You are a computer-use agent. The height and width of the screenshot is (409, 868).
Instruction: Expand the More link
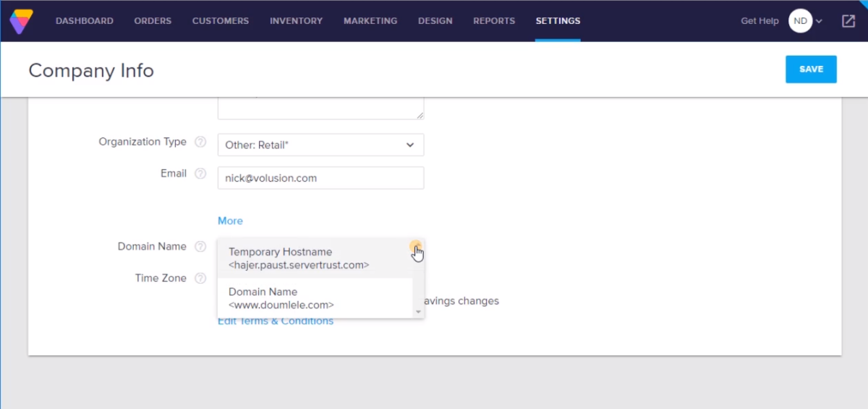pos(230,221)
